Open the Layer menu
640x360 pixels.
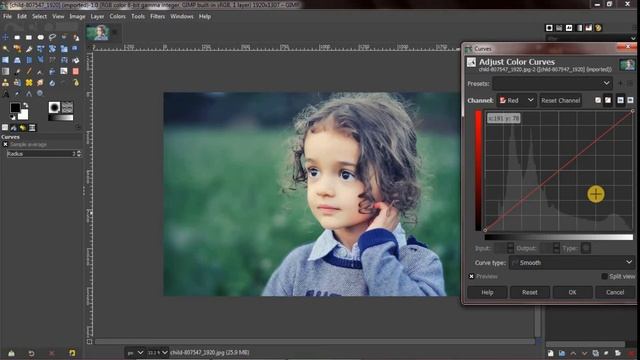coord(97,16)
